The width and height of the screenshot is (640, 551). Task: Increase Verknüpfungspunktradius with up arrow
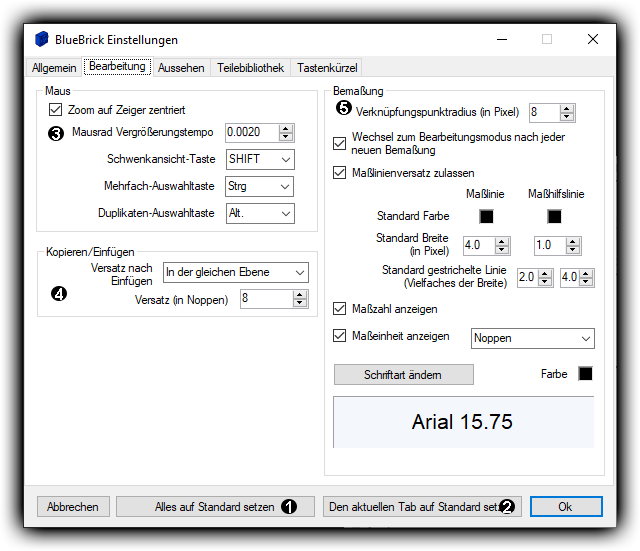tap(567, 108)
